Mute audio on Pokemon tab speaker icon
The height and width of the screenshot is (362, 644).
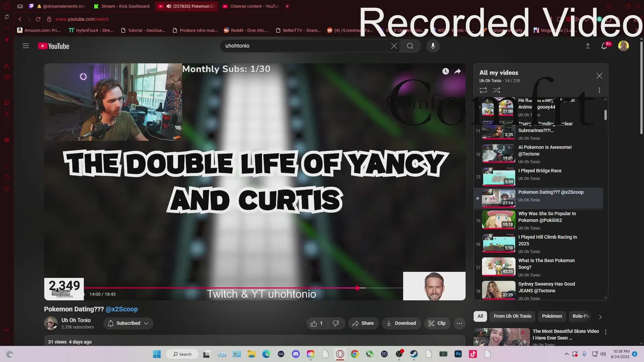tap(169, 7)
